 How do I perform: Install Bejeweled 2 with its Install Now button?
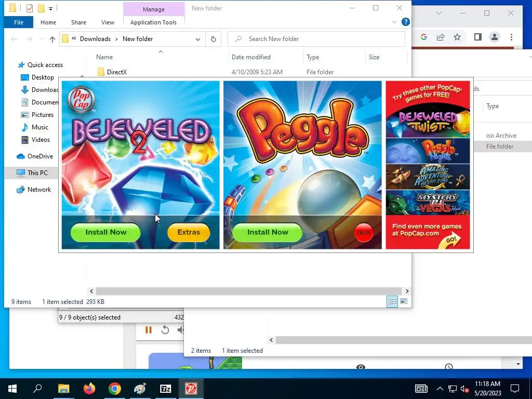coord(105,232)
